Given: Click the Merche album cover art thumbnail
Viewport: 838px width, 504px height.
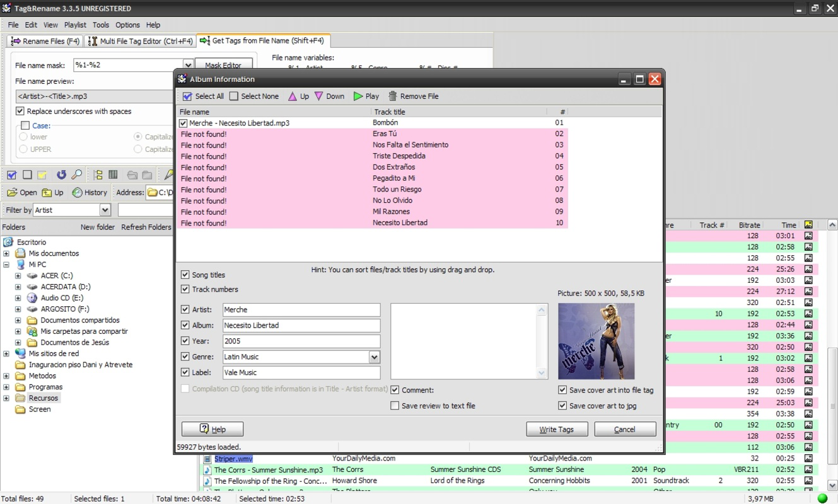Looking at the screenshot, I should [596, 341].
